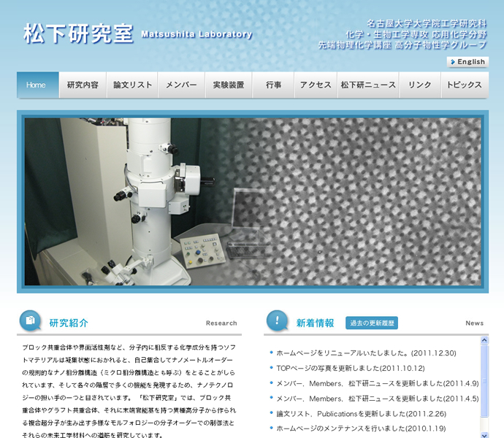
Task: Click the TOPページの写真を更新 news entry
Action: point(351,368)
